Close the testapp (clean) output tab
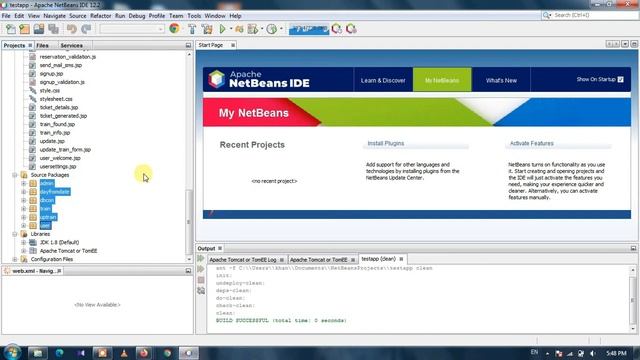 401,259
